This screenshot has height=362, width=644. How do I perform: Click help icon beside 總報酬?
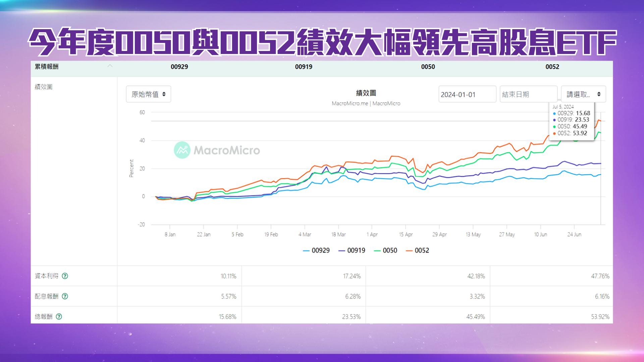pos(59,316)
